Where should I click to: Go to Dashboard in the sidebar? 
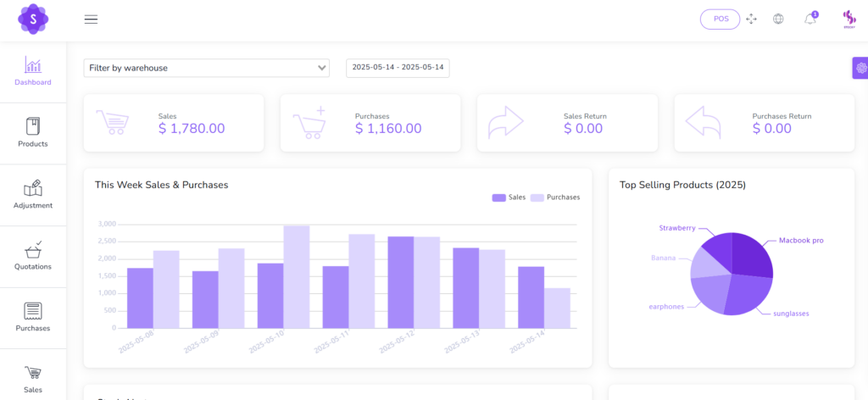click(x=33, y=71)
